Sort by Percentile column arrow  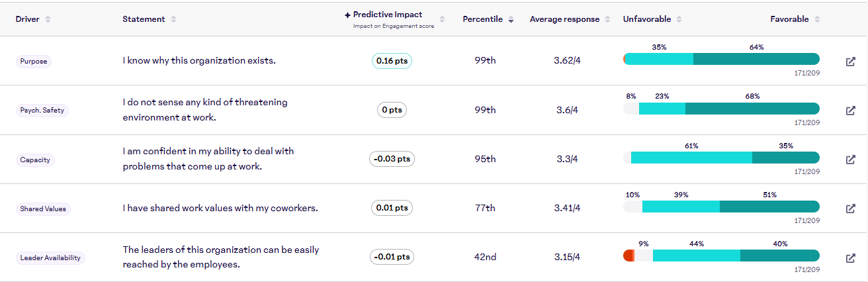click(511, 20)
